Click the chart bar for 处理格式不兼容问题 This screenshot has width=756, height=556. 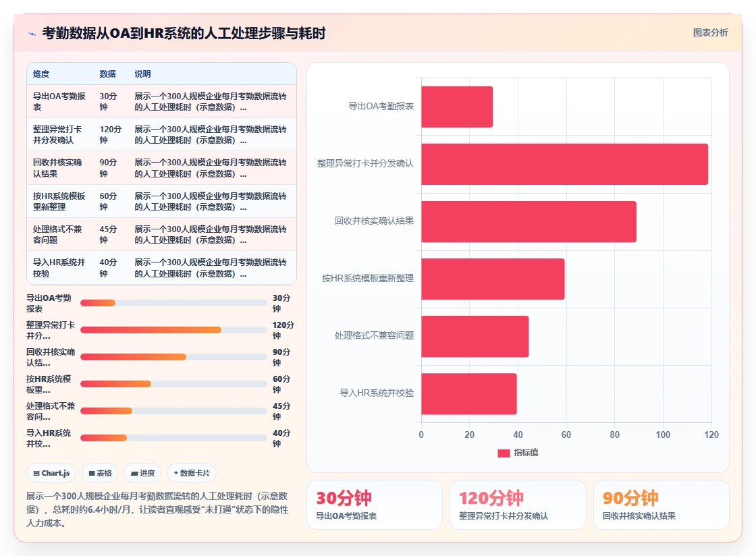click(475, 336)
